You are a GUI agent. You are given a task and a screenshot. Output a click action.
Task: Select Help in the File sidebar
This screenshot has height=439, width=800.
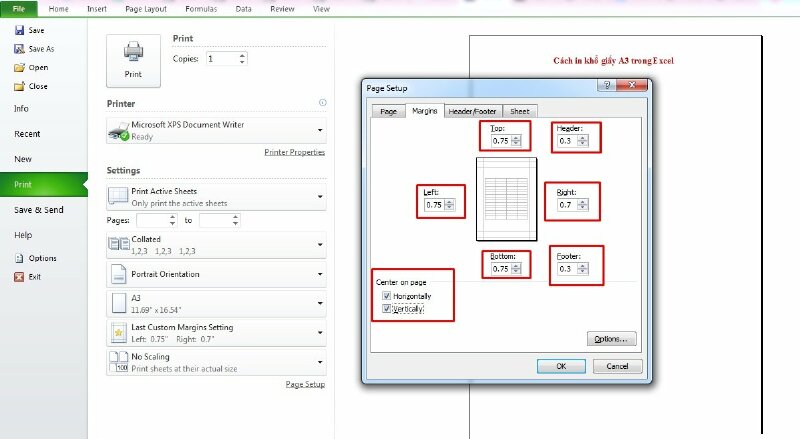[23, 235]
